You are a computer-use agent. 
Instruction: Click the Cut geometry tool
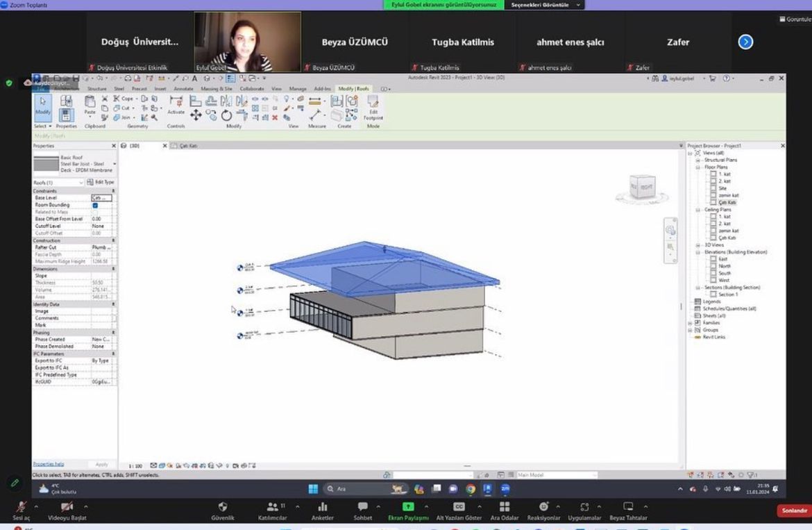[x=122, y=108]
